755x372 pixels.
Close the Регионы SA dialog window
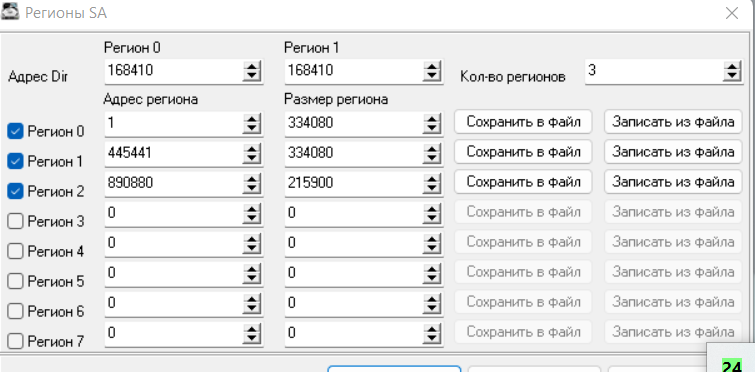[x=732, y=13]
